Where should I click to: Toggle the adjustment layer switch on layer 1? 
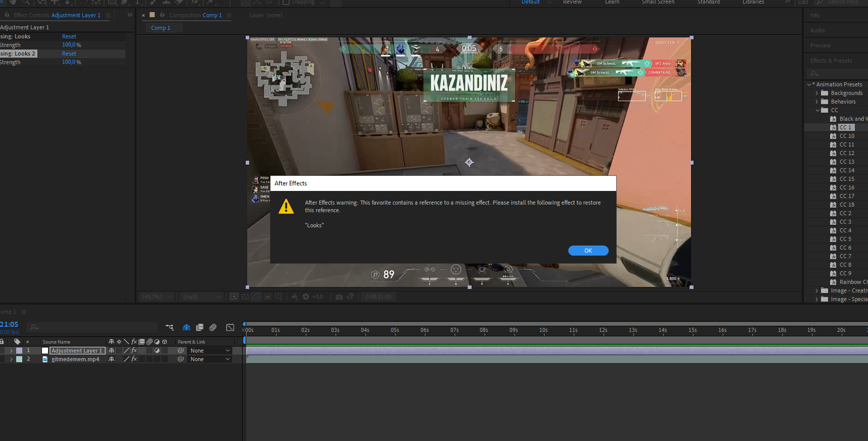click(x=157, y=351)
